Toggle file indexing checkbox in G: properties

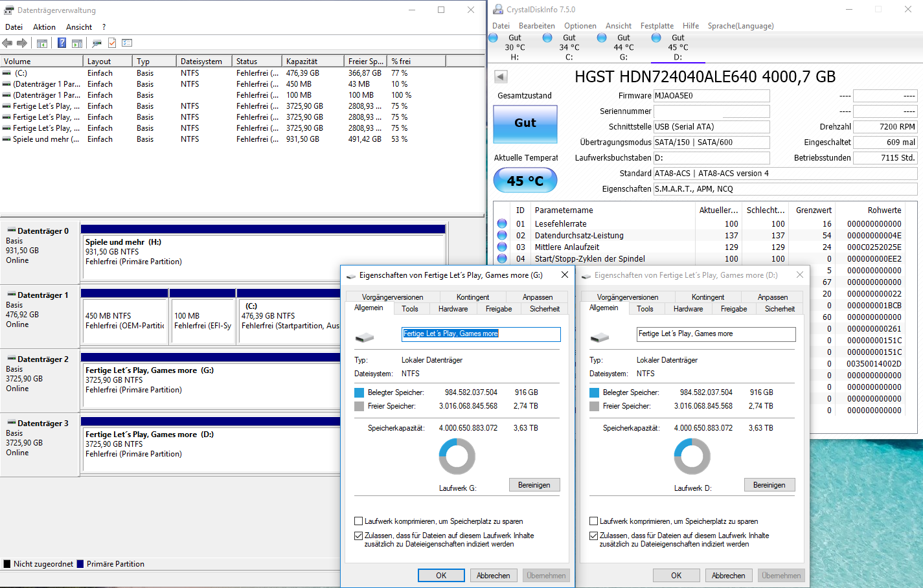point(358,536)
